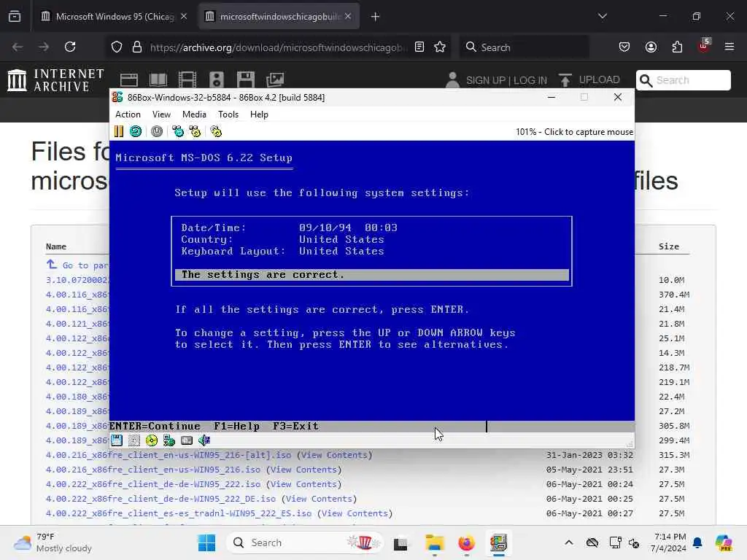Viewport: 747px width, 560px height.
Task: Click the tracking protection shield icon
Action: click(x=117, y=47)
